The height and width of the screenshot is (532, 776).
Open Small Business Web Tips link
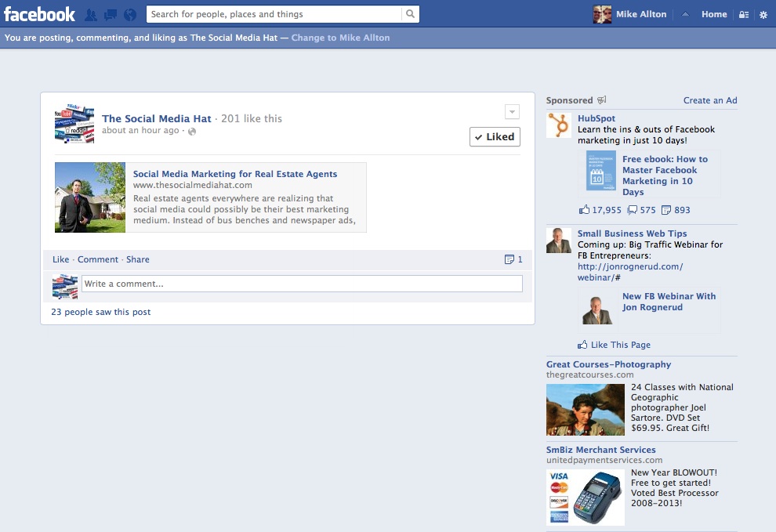click(x=632, y=233)
